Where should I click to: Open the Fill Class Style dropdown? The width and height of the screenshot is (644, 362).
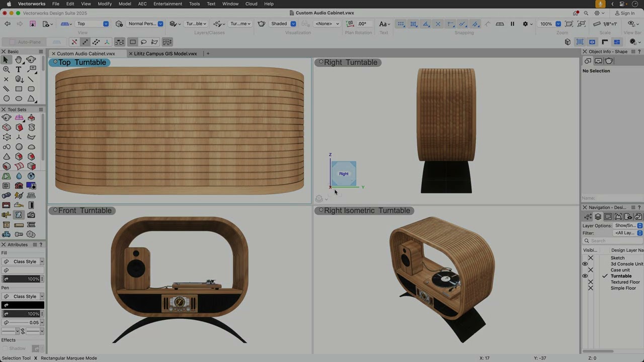23,261
